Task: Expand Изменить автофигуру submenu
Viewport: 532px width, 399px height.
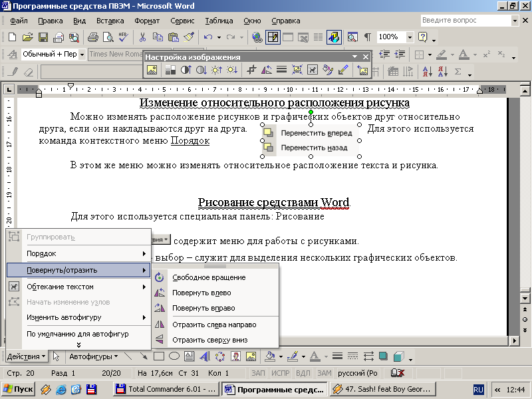Action: point(78,317)
